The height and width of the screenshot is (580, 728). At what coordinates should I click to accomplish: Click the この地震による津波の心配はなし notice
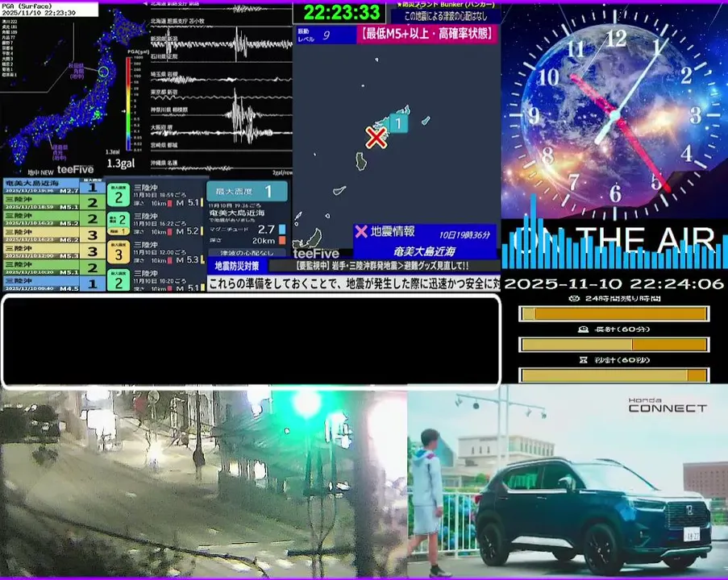tap(446, 16)
